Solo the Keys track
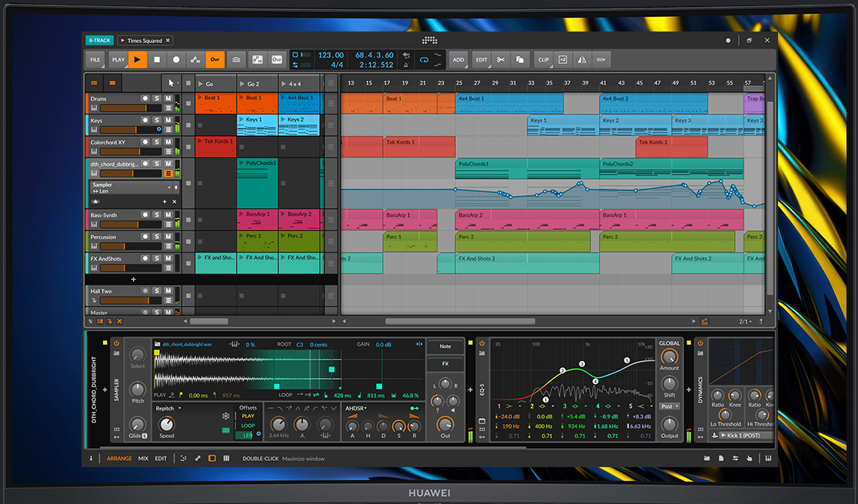 [157, 120]
